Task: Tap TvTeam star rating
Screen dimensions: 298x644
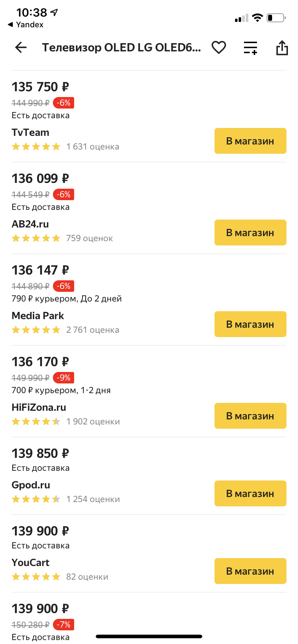Action: (x=36, y=147)
